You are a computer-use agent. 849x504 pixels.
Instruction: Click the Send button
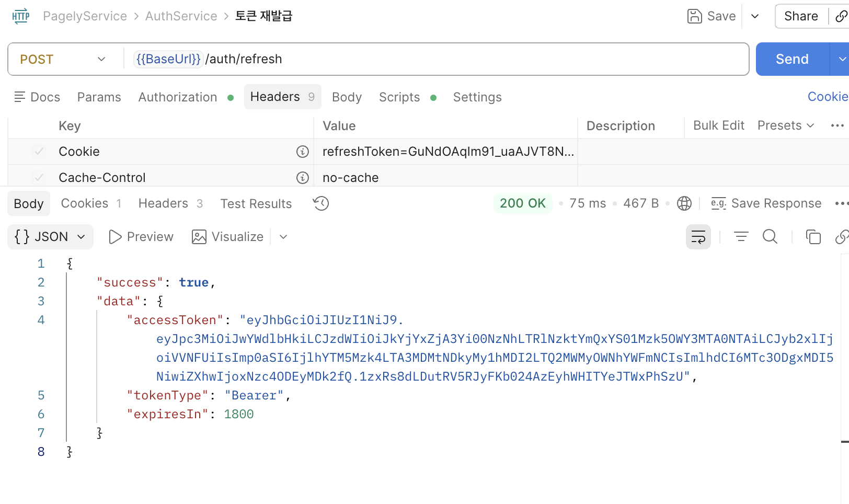point(792,59)
